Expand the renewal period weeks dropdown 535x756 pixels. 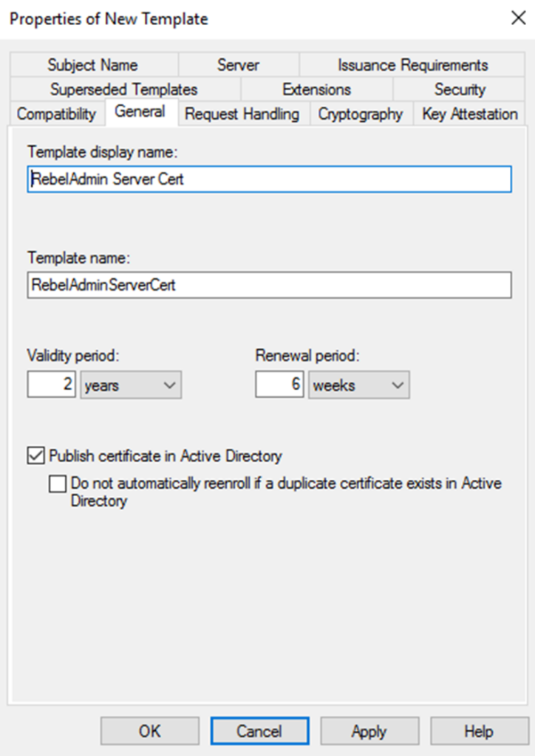click(x=396, y=385)
